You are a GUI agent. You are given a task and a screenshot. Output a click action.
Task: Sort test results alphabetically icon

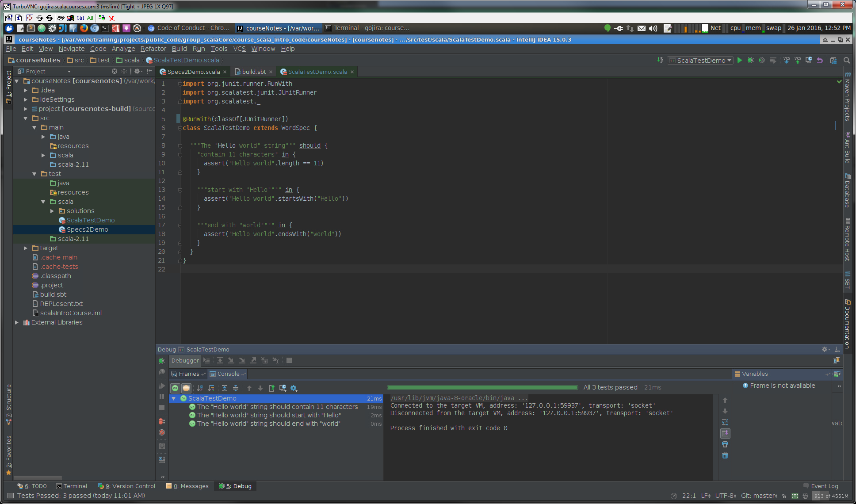click(200, 388)
